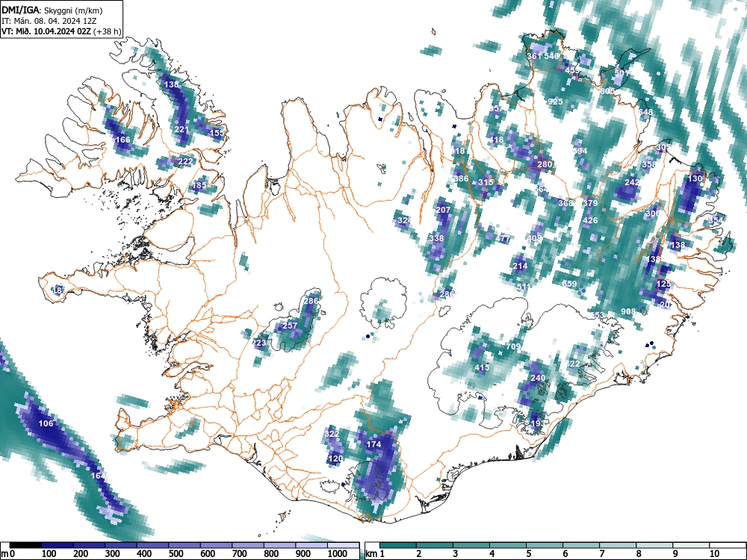Click the visibility value 221 in Westfjords

(x=182, y=129)
